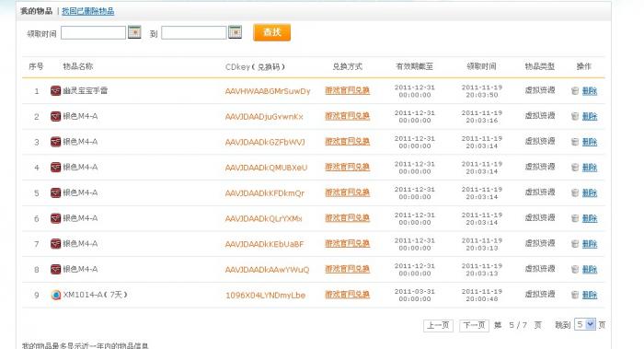Viewport: 644px width, 349px height.
Task: Click trash icon for row 1
Action: pyautogui.click(x=575, y=91)
